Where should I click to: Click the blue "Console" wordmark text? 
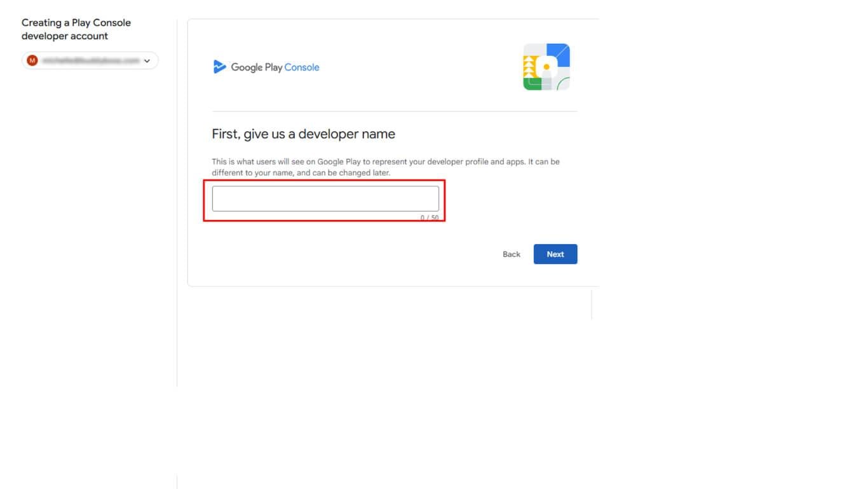point(302,67)
